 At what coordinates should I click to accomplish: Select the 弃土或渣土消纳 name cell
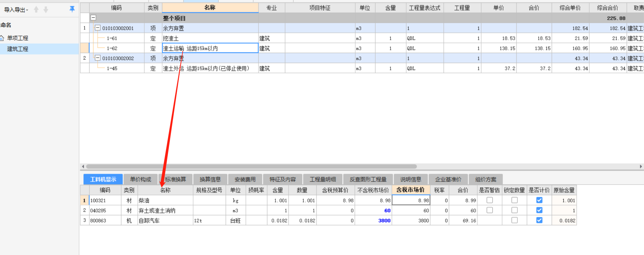[166, 210]
